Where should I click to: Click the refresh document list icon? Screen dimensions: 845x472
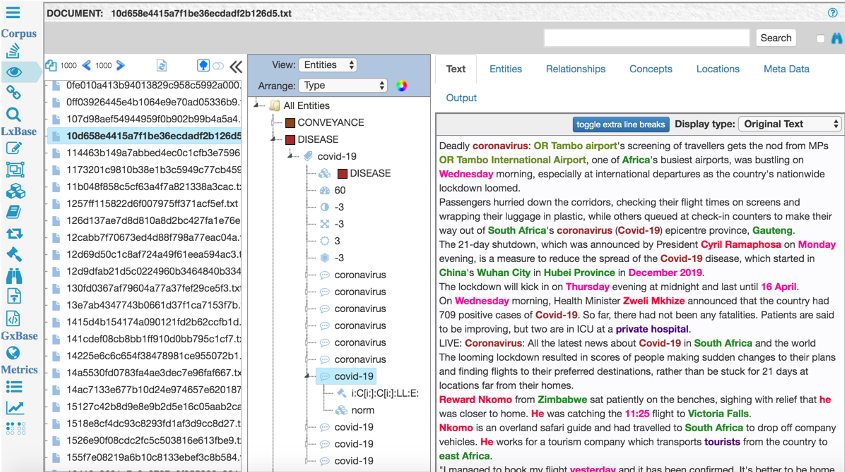162,66
